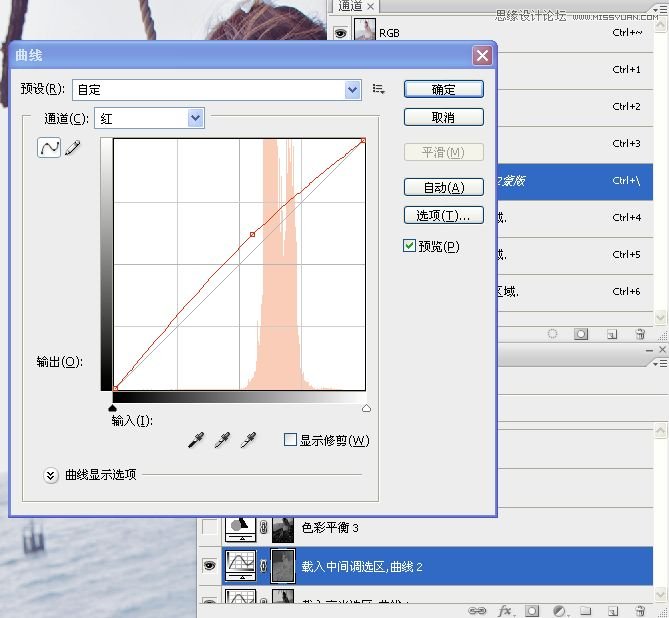Screen dimensions: 669x618
Task: Click the RGB channel thumbnail
Action: [x=364, y=30]
